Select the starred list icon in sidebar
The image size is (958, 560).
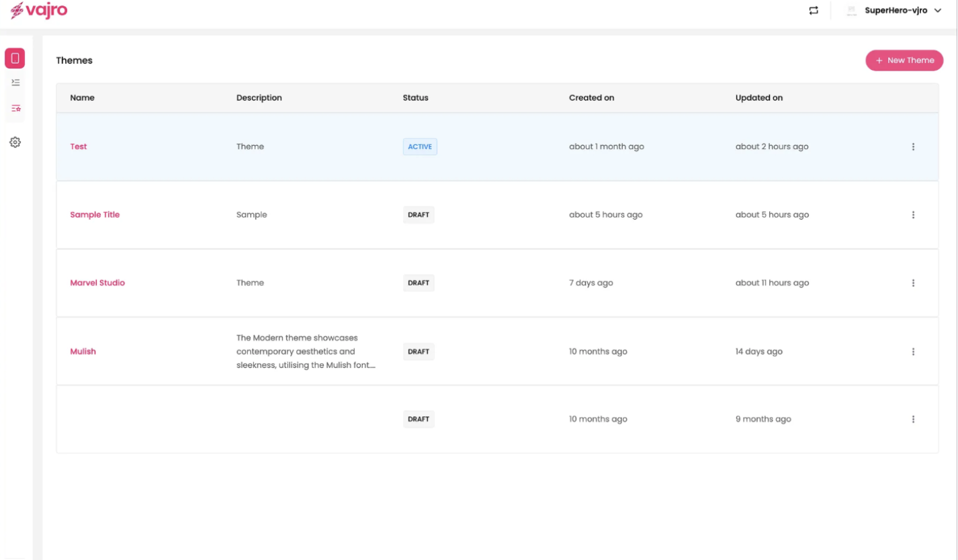point(15,107)
